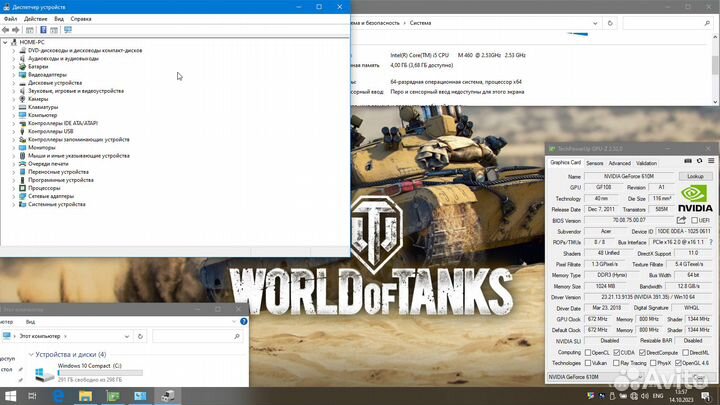Click the refresh button in File Explorer
This screenshot has width=720, height=405.
[x=139, y=336]
